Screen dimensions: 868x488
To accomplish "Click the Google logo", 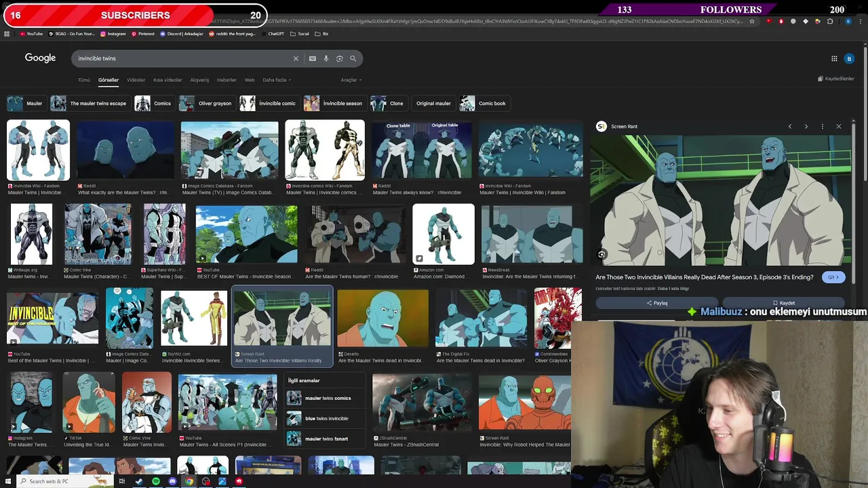I will coord(40,58).
